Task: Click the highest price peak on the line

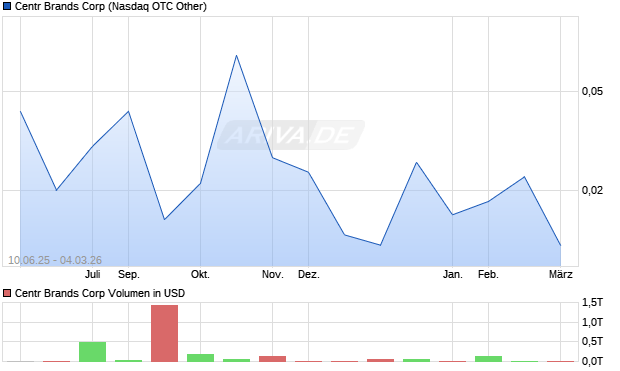Action: 236,55
